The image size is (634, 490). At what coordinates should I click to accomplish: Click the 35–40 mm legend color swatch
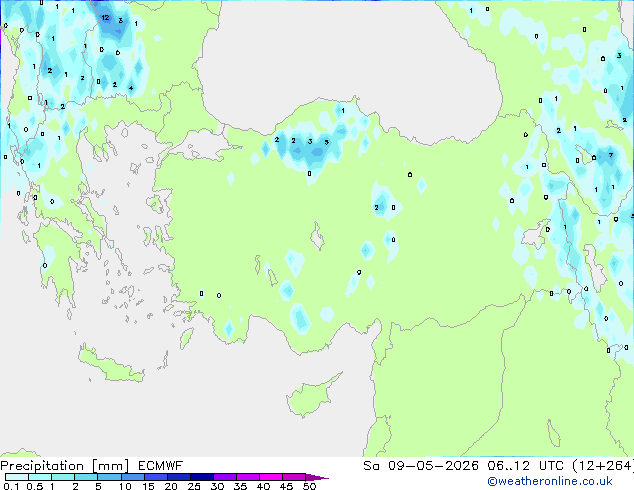pyautogui.click(x=248, y=477)
